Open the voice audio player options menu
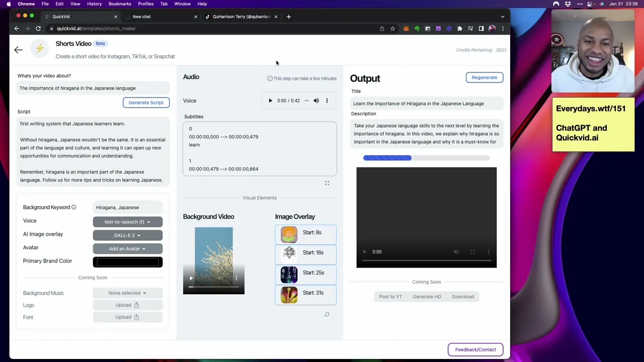The width and height of the screenshot is (644, 362). tap(327, 101)
